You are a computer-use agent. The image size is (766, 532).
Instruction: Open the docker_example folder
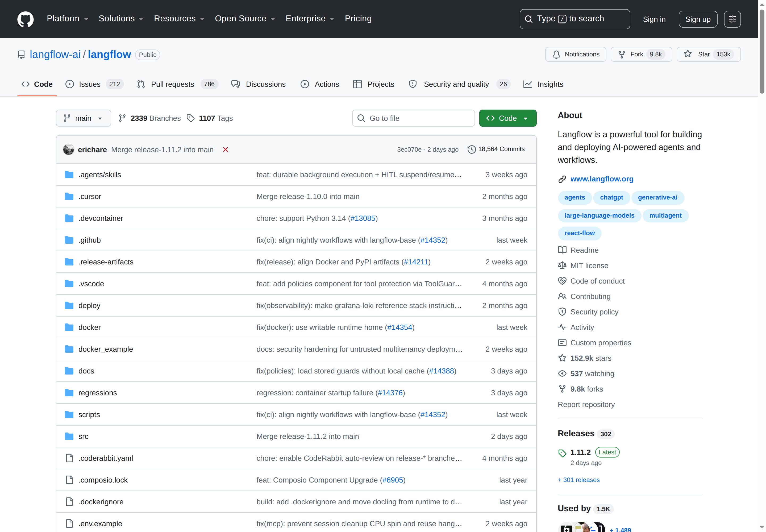(105, 349)
